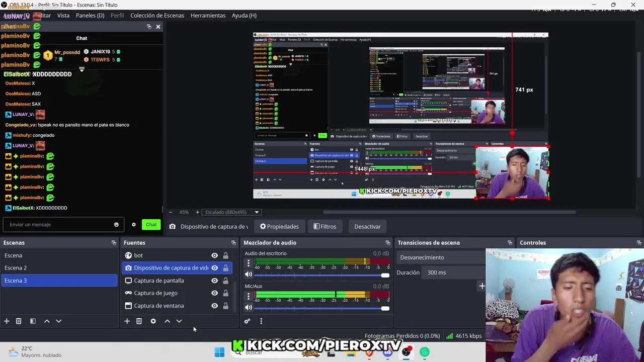Lock the bot source
644x362 pixels.
coord(225,255)
